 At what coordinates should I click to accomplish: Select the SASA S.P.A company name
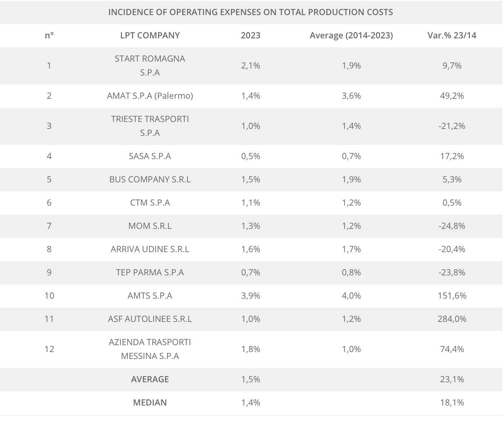[x=150, y=156]
